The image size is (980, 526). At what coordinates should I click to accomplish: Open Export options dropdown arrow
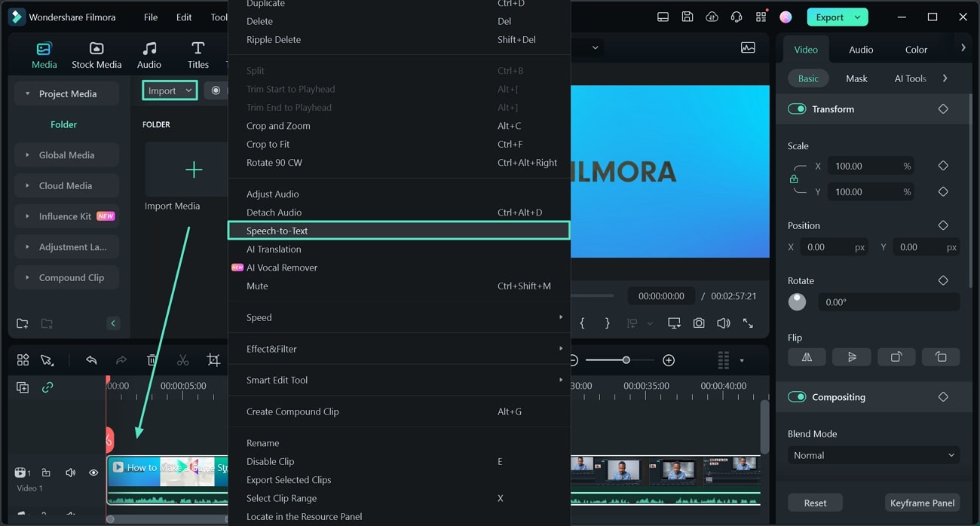pos(858,17)
